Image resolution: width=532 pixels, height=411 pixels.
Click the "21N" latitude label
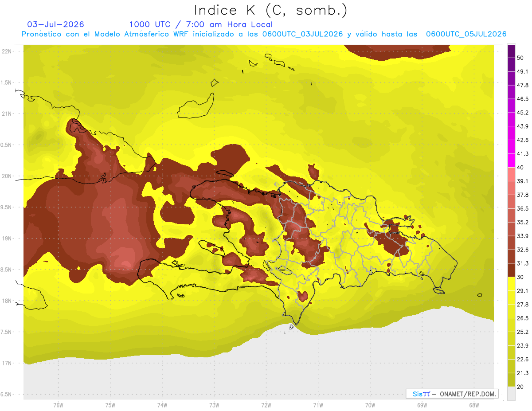coord(7,114)
